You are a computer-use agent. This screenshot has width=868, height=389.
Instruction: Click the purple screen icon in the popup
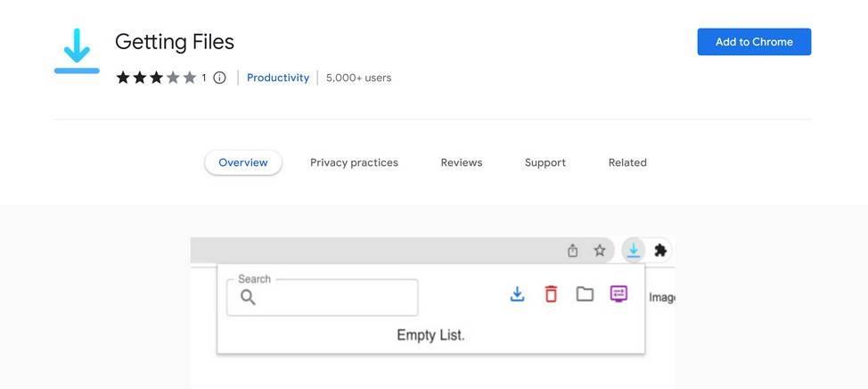(618, 294)
